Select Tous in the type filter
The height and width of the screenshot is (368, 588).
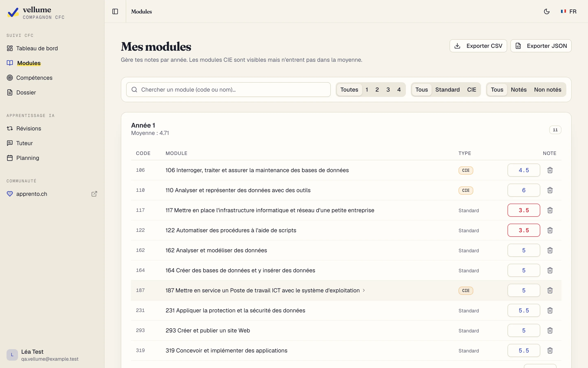(422, 90)
